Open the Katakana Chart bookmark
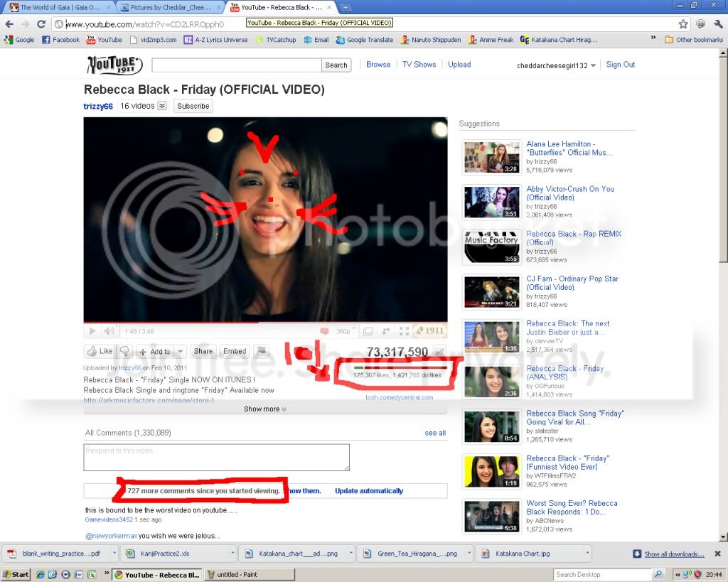 (559, 40)
